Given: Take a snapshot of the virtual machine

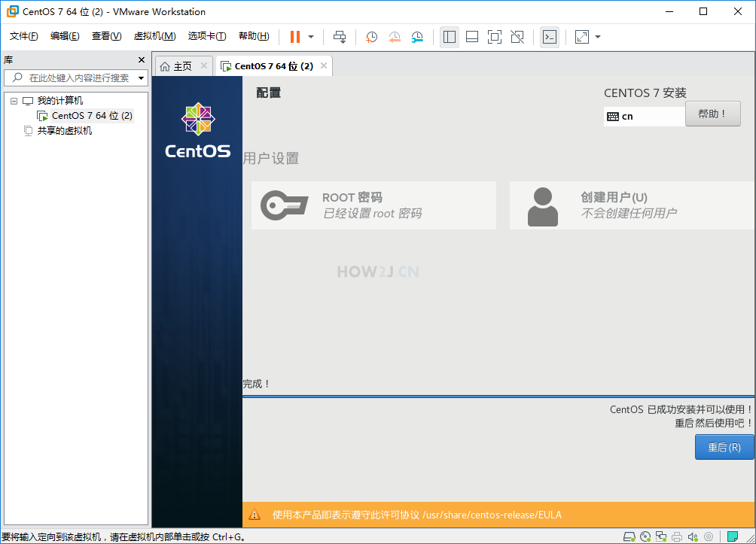Looking at the screenshot, I should pyautogui.click(x=370, y=36).
